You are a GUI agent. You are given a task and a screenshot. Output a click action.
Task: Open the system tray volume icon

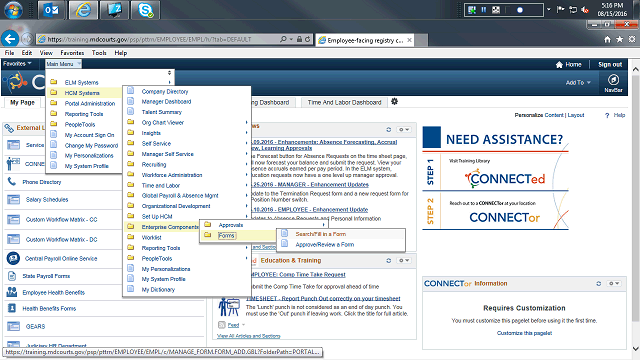[x=585, y=10]
